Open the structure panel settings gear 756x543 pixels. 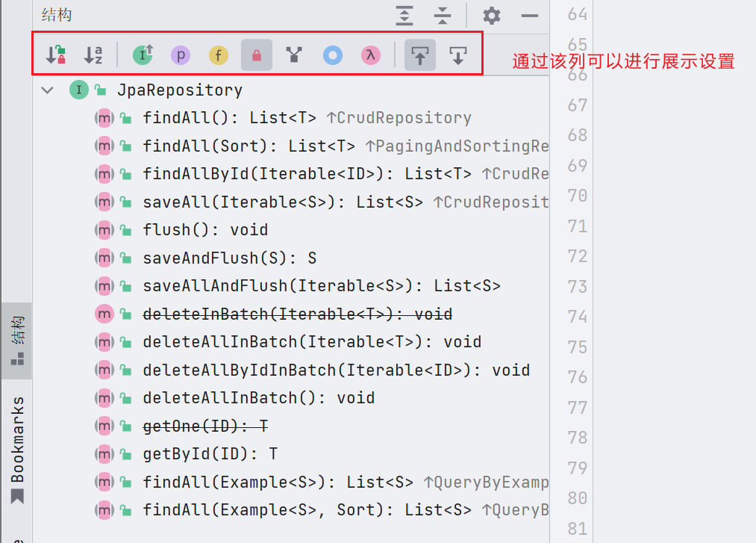492,16
